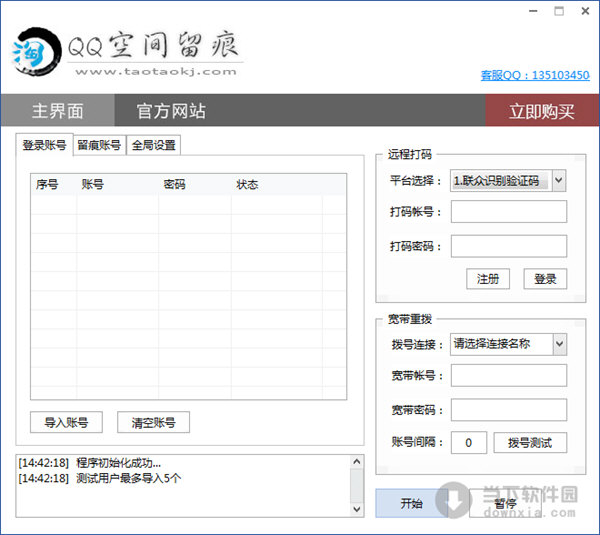This screenshot has height=535, width=600.
Task: Open the 官方网站 navigation item
Action: point(171,111)
